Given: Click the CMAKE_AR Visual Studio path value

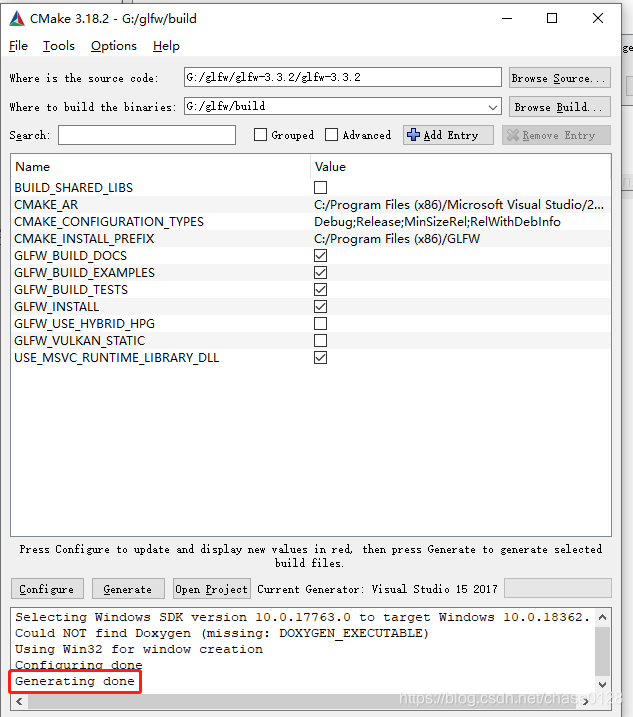Looking at the screenshot, I should point(459,204).
